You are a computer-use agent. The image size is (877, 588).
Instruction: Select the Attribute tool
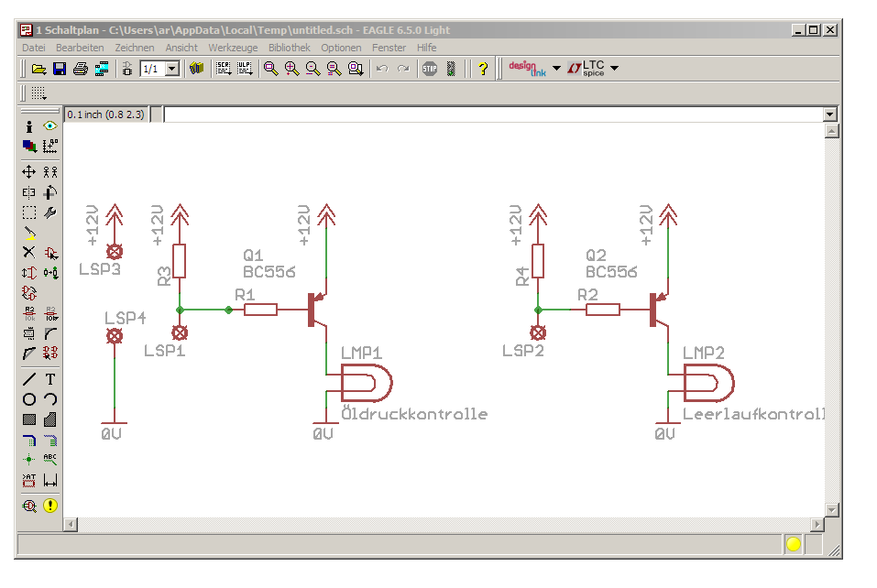click(x=29, y=480)
